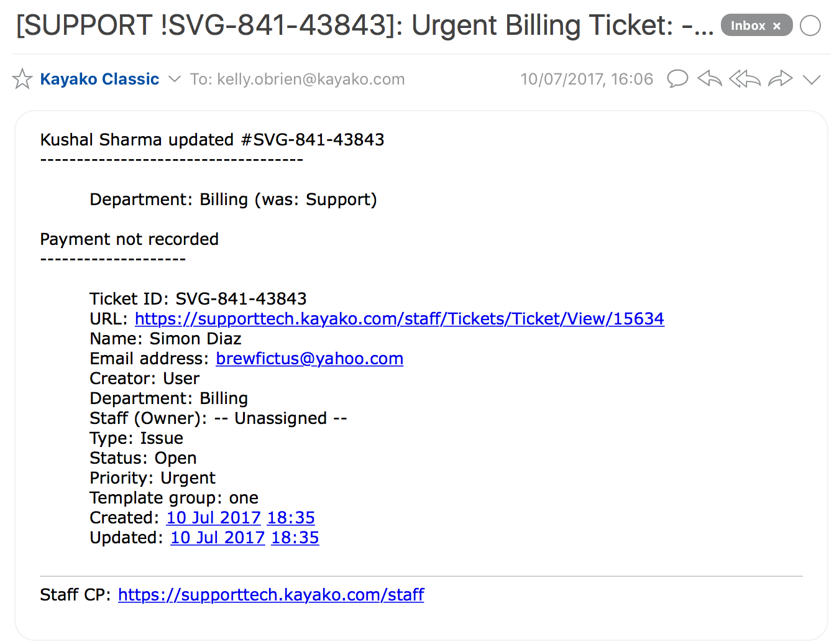Expand the sender details chevron

click(x=175, y=79)
